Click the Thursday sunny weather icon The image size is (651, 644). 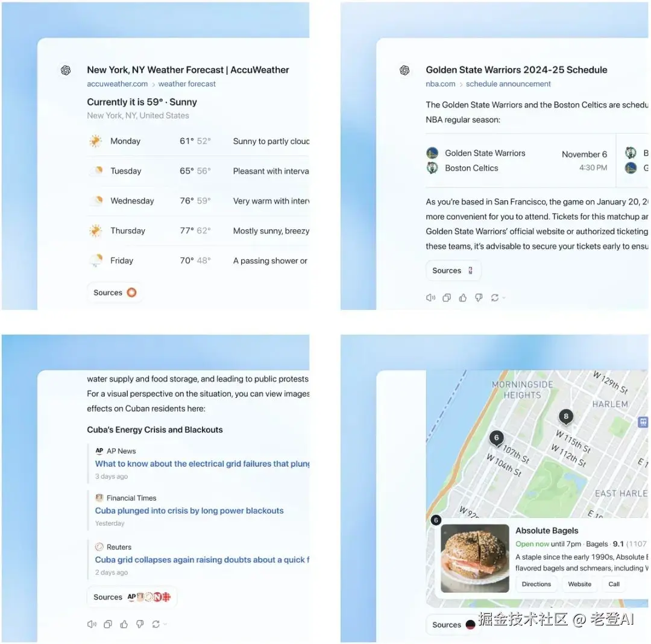point(95,230)
